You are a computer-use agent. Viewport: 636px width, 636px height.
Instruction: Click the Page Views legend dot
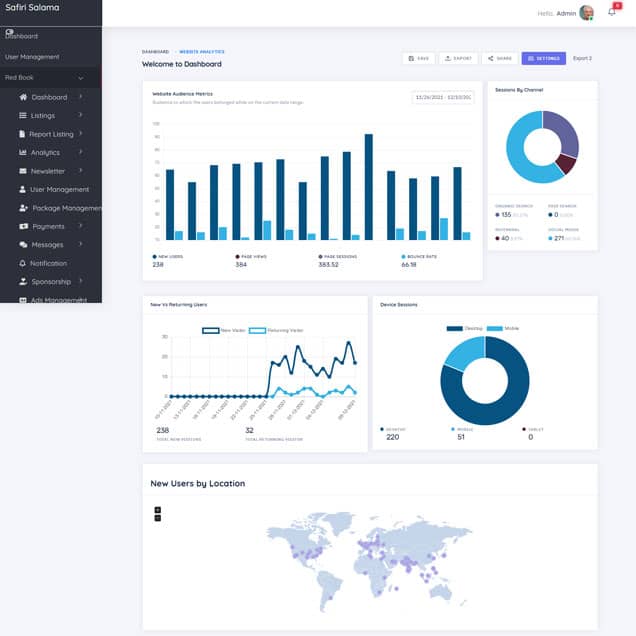tap(237, 257)
